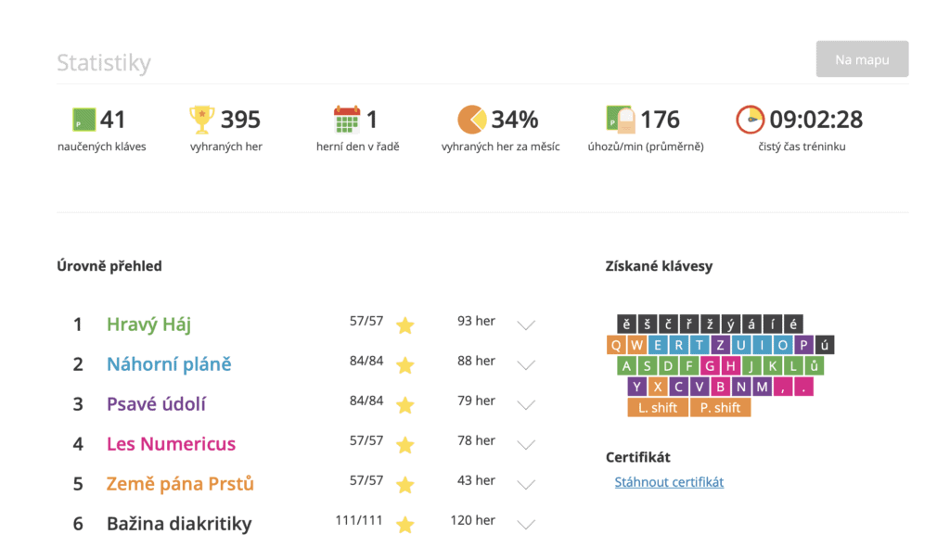Click the orange Q key on keyboard
The width and height of the screenshot is (950, 560).
617,345
